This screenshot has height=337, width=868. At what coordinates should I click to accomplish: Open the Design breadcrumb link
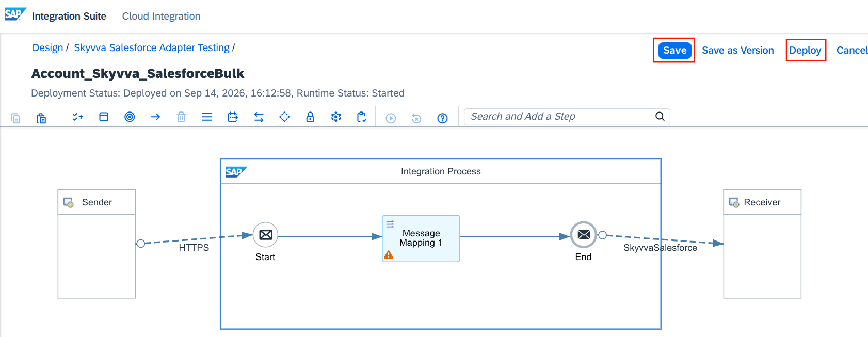coord(47,48)
